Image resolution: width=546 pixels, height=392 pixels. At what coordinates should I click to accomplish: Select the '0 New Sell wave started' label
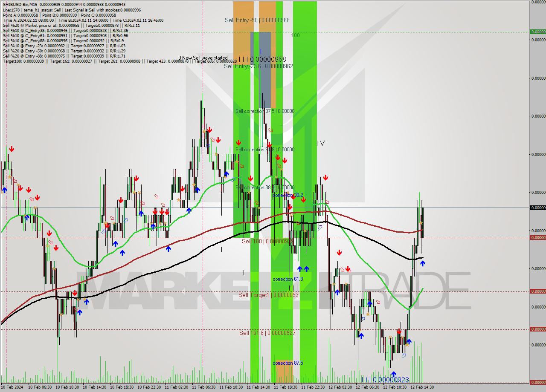point(203,58)
